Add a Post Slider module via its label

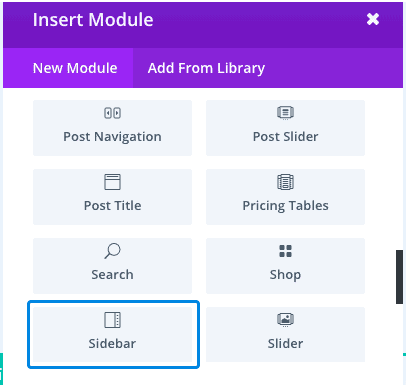[x=285, y=137]
